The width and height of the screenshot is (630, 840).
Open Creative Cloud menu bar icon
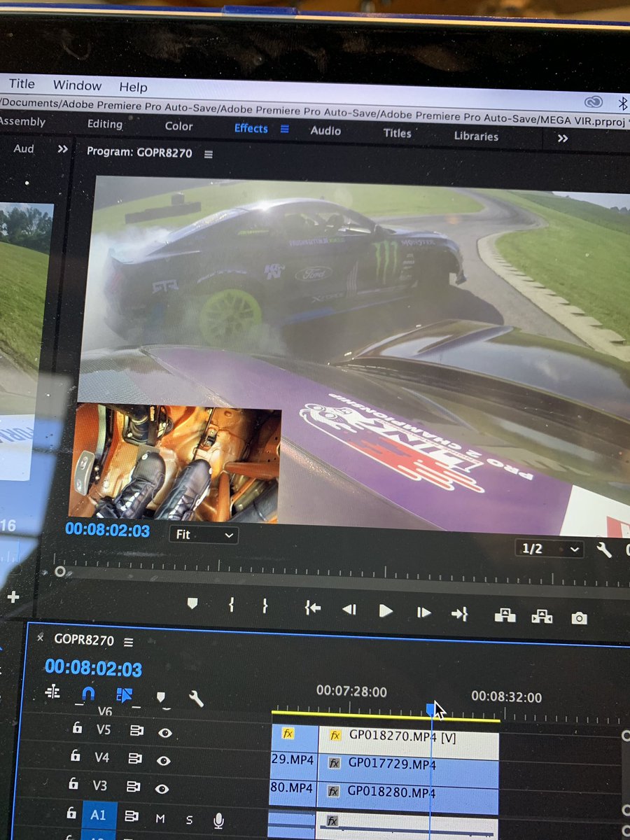[594, 101]
